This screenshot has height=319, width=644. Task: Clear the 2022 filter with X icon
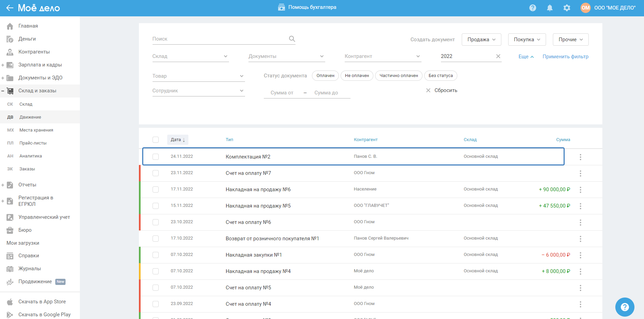(x=498, y=56)
